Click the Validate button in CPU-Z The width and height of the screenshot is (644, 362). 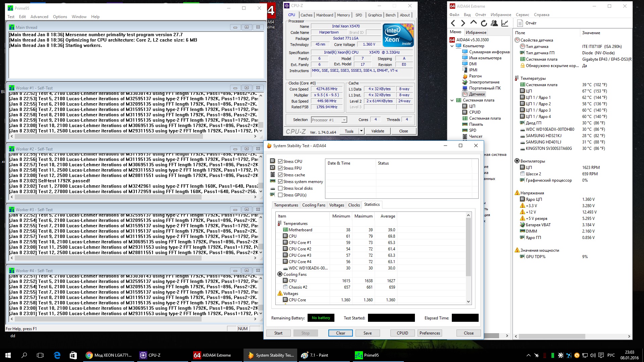[x=377, y=131]
